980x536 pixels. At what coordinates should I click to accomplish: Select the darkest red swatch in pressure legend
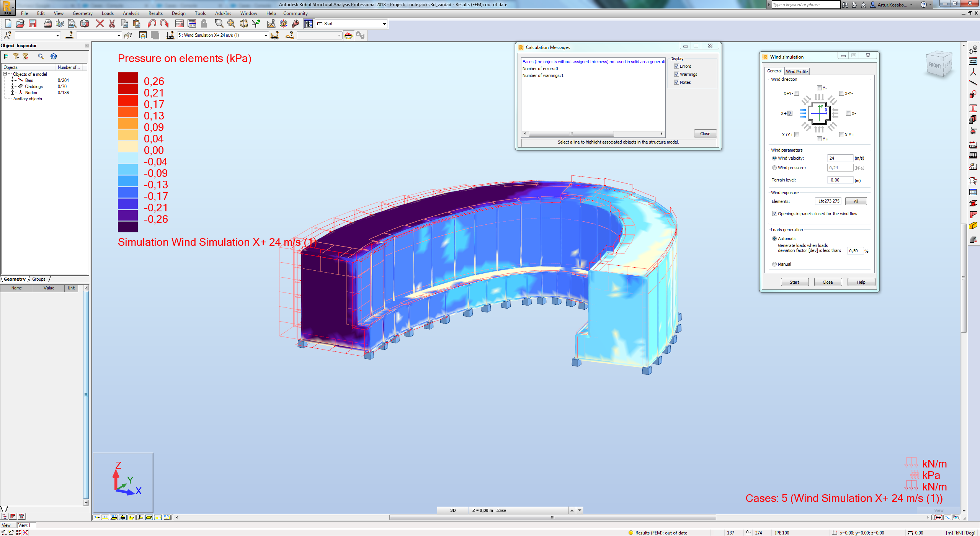coord(128,77)
